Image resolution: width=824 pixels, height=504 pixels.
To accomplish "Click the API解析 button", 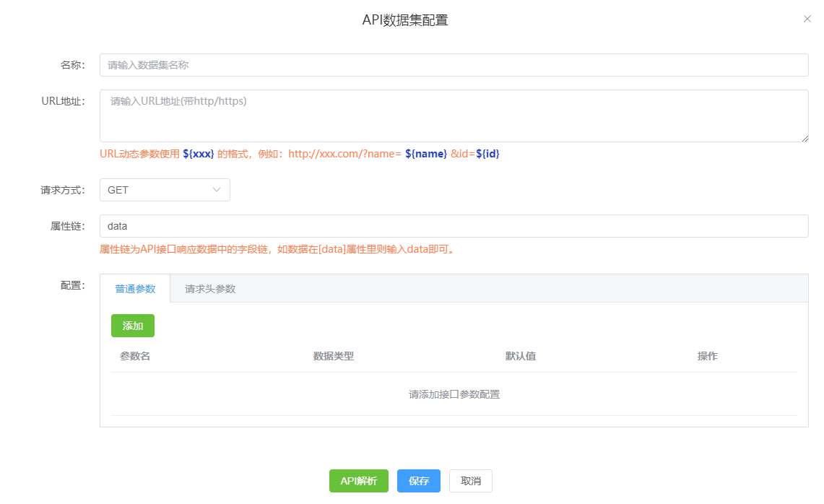I will [358, 481].
